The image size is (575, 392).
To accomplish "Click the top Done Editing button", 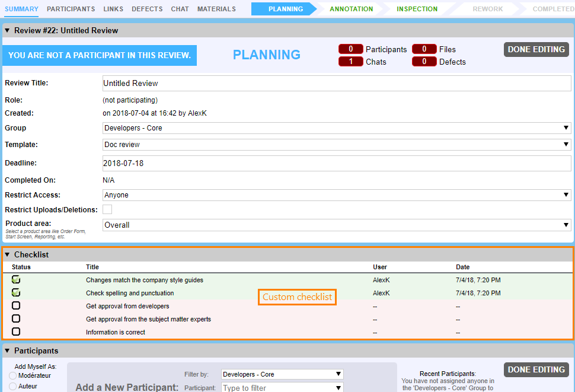I will click(536, 49).
